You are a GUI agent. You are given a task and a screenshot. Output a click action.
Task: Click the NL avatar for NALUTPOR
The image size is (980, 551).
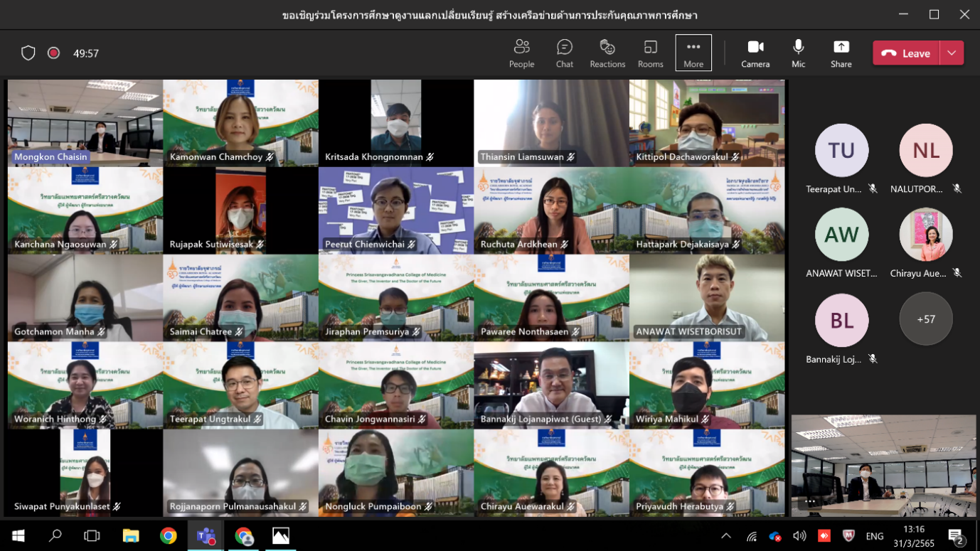pyautogui.click(x=925, y=150)
